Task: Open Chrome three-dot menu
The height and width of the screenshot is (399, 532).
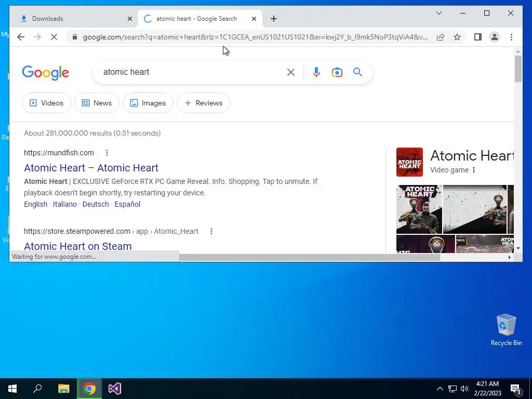Action: click(511, 37)
